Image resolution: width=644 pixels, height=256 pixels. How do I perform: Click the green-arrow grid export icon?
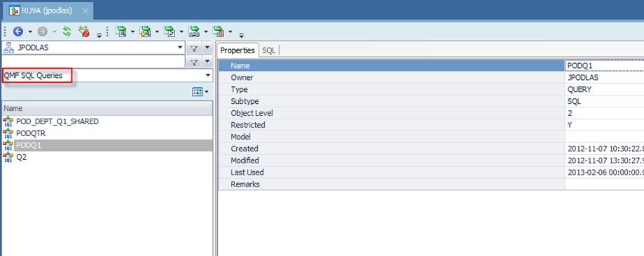(x=121, y=32)
